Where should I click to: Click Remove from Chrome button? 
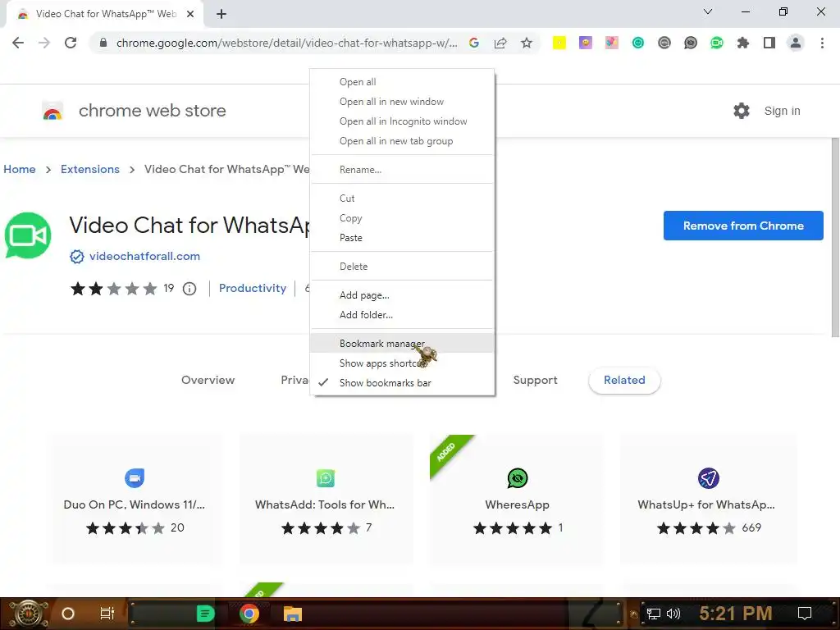click(743, 226)
